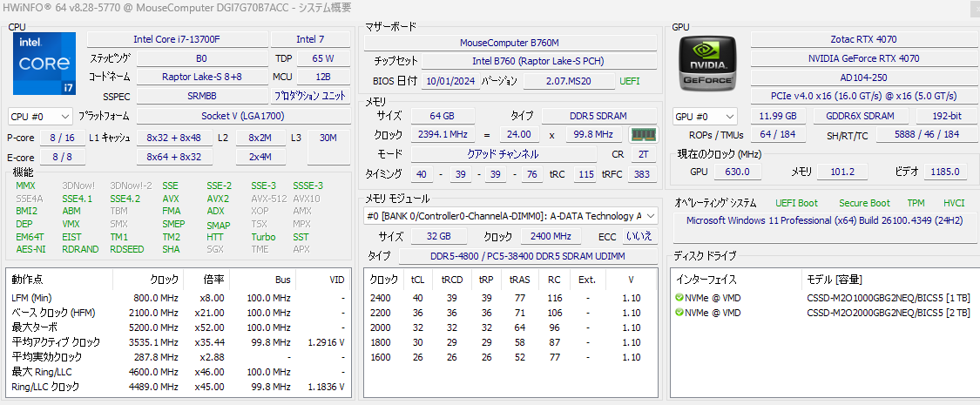This screenshot has width=980, height=405.
Task: Click the 1 TB NVMe drive status icon
Action: pyautogui.click(x=679, y=298)
